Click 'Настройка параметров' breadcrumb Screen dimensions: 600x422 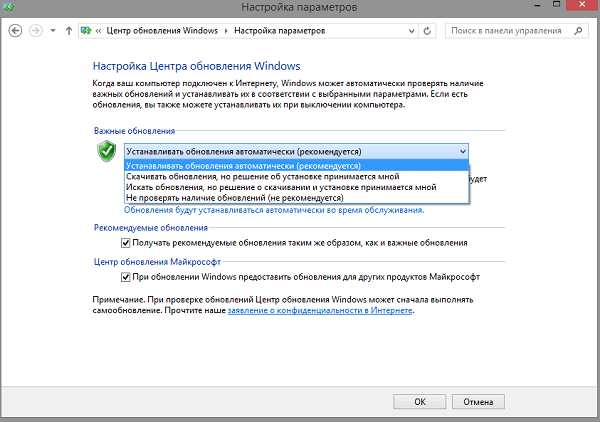point(280,31)
